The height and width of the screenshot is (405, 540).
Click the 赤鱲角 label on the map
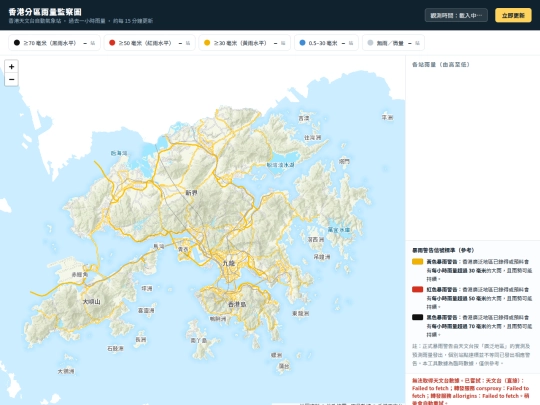tap(79, 274)
